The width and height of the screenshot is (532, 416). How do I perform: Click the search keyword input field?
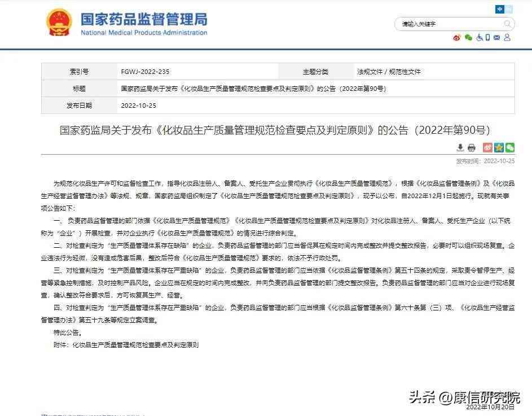point(446,24)
